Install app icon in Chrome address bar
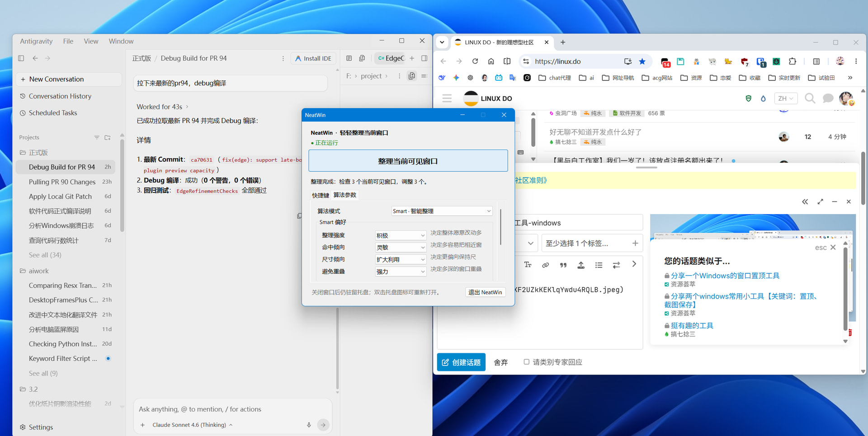 [x=627, y=61]
